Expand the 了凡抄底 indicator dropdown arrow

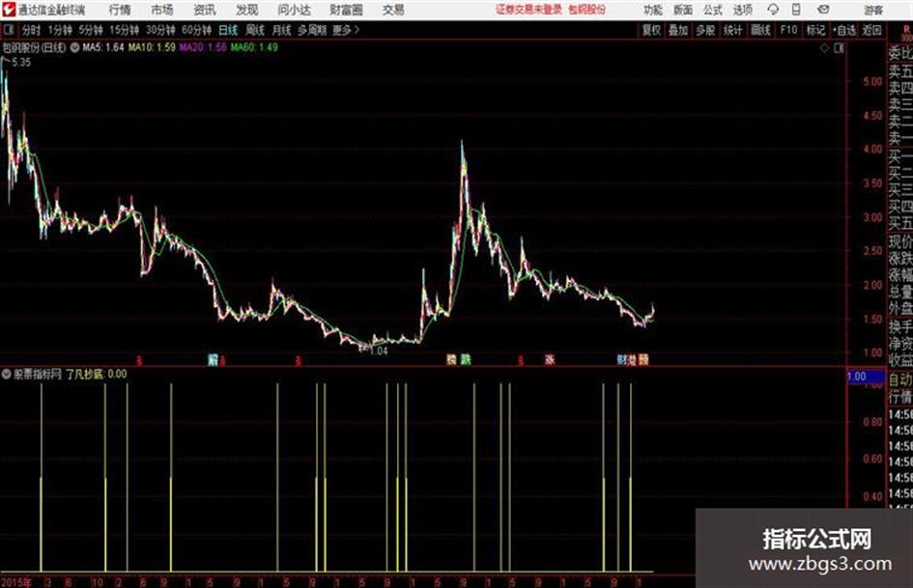pos(7,374)
